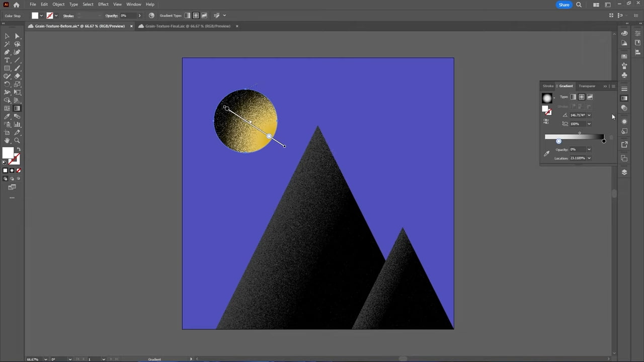
Task: Click the eyedropper in the Gradient panel
Action: [547, 153]
